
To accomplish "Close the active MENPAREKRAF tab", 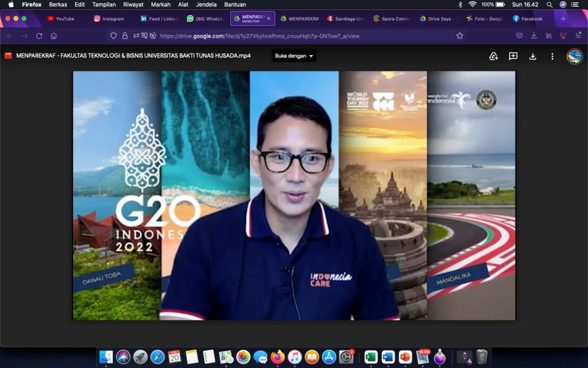I will pyautogui.click(x=269, y=18).
